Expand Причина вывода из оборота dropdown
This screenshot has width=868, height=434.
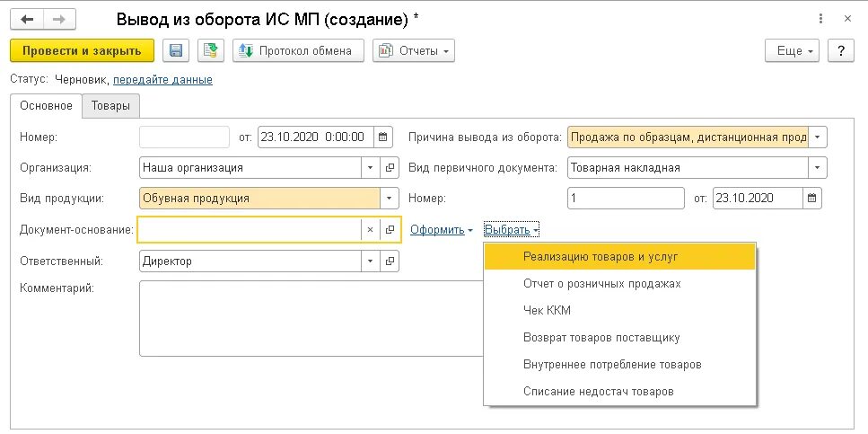click(x=818, y=137)
